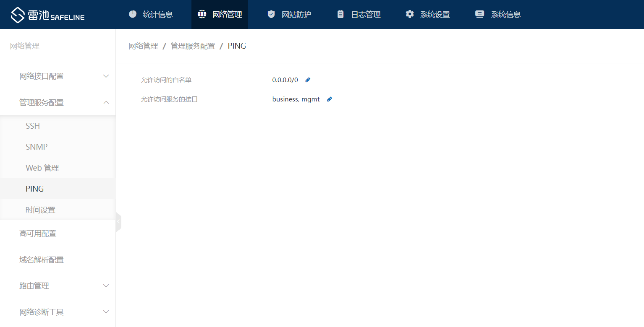The image size is (644, 327).
Task: Click the document icon on 日志管理 tab
Action: (x=340, y=14)
